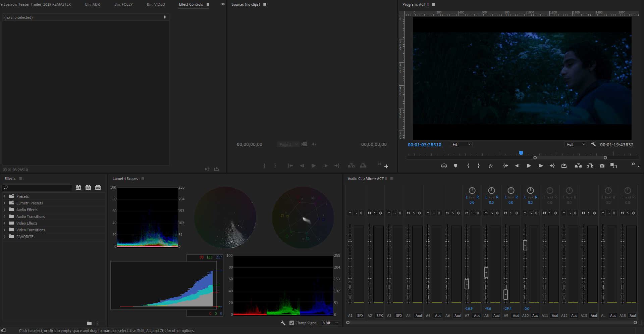This screenshot has height=334, width=644.
Task: Step back one frame in Program monitor
Action: click(x=517, y=166)
